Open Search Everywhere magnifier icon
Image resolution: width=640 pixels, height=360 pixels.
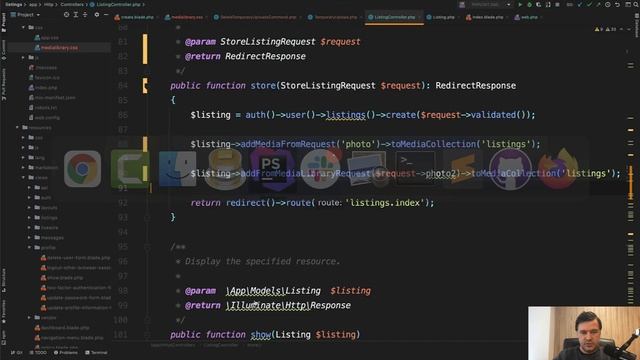[x=636, y=4]
